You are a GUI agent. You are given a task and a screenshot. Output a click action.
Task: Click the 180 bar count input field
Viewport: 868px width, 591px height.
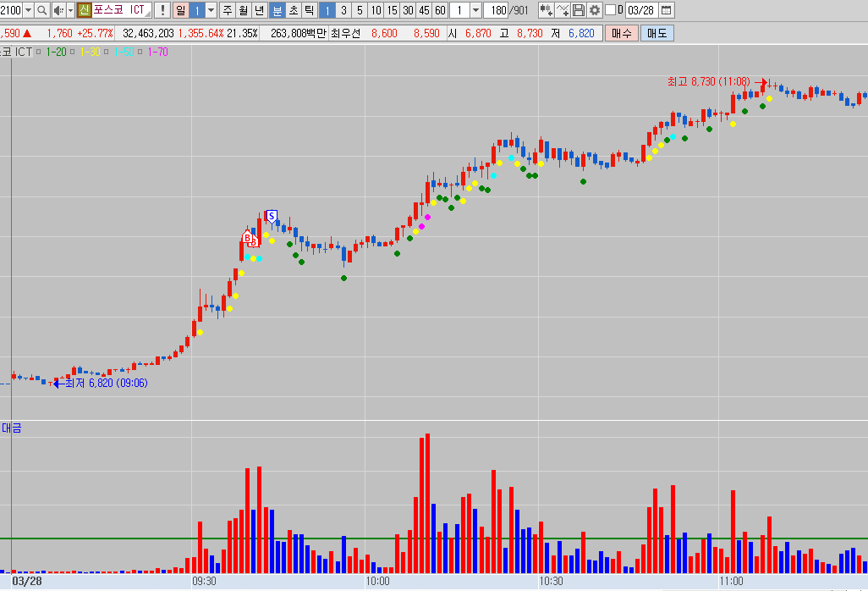point(497,10)
